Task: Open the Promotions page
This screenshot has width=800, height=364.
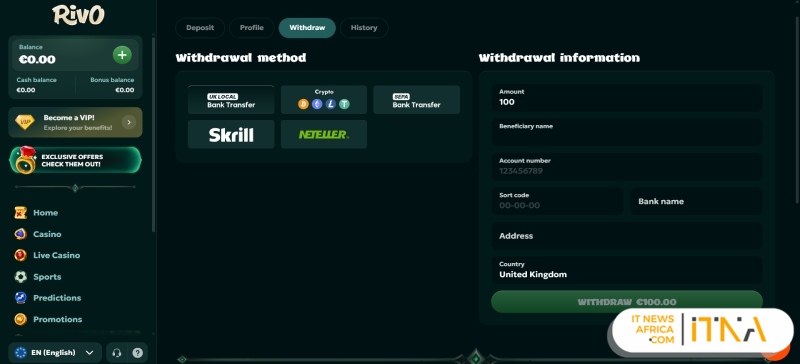Action: click(x=58, y=319)
